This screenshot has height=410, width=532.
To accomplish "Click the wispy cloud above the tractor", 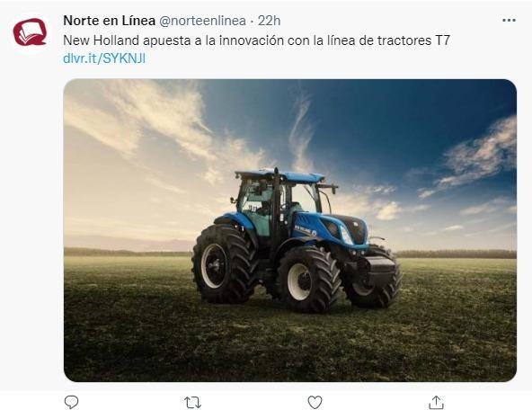I will pyautogui.click(x=301, y=132).
